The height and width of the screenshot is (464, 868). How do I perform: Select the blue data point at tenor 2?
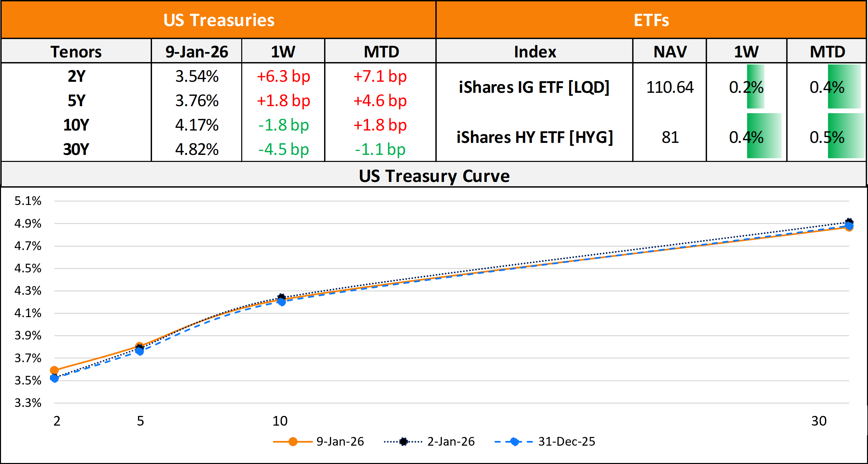pos(54,378)
